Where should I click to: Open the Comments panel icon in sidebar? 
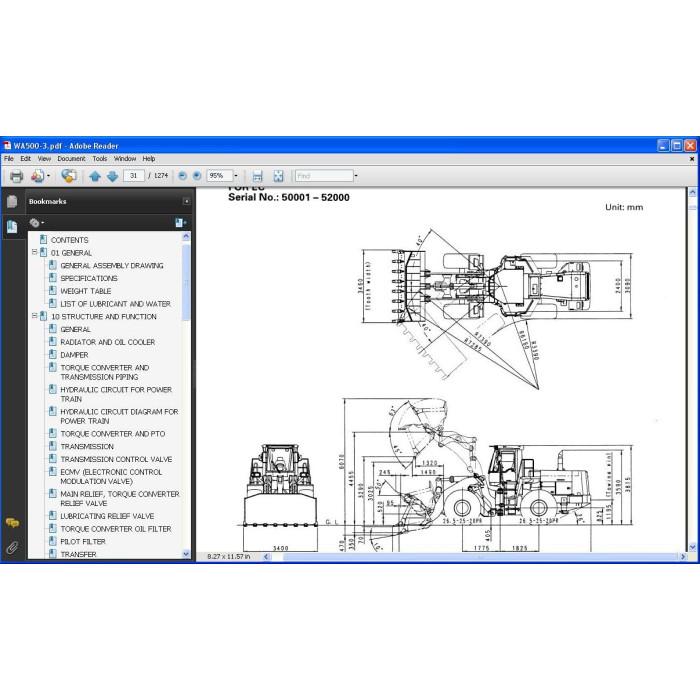pos(12,523)
